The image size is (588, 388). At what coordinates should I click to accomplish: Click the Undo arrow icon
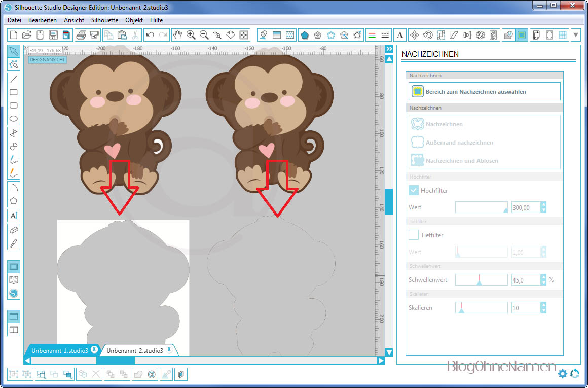tap(150, 35)
